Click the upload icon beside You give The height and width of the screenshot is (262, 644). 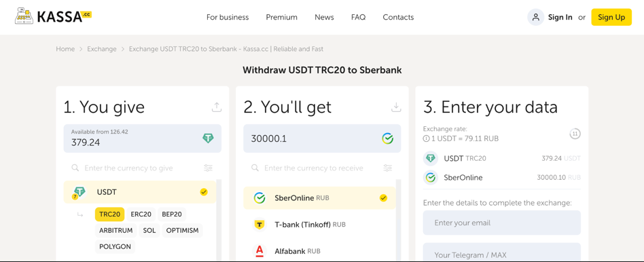coord(217,107)
